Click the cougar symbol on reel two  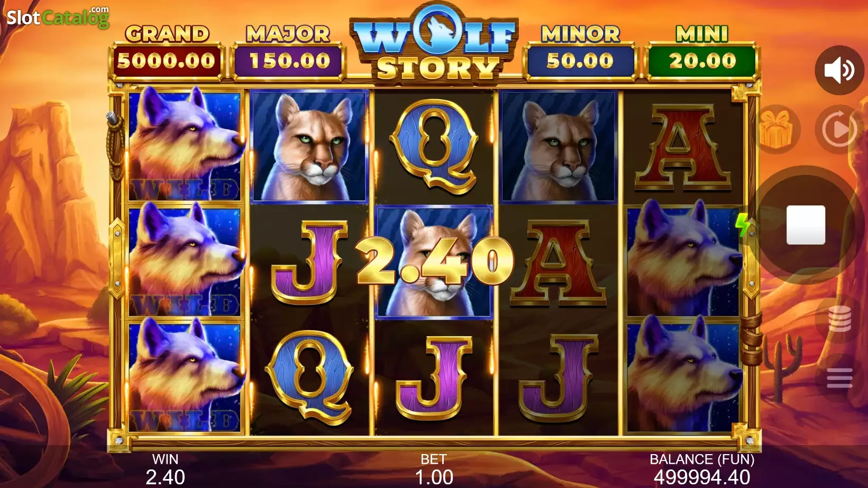309,147
